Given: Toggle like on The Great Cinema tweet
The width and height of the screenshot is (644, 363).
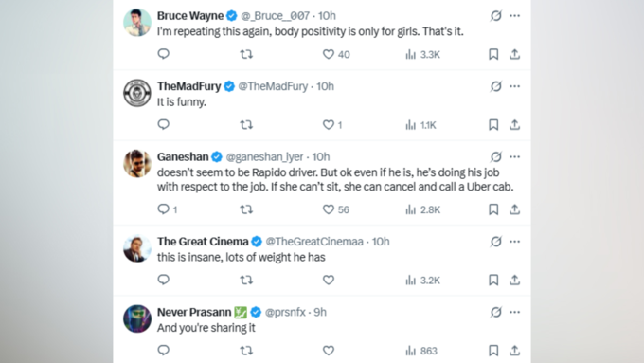Looking at the screenshot, I should point(329,280).
